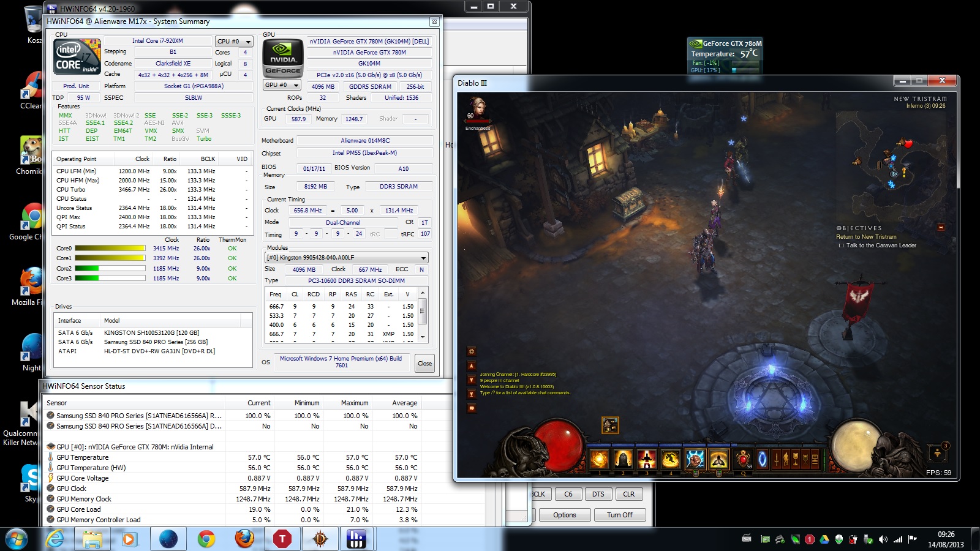This screenshot has width=980, height=551.
Task: Open CCleaner desktop shortcut
Action: pos(31,92)
